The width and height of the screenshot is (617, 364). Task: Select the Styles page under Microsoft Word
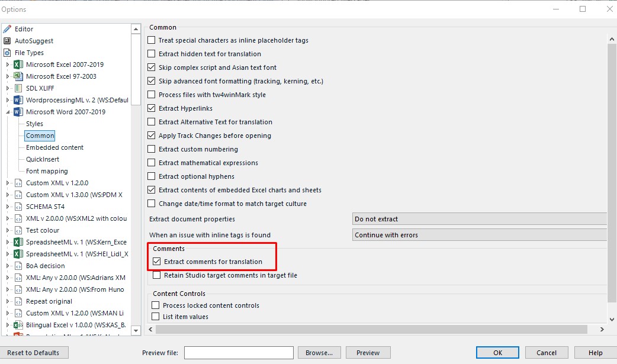tap(34, 123)
